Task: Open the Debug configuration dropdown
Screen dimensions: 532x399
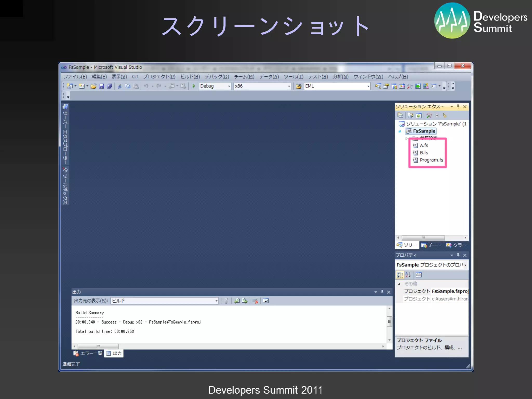Action: [x=229, y=86]
